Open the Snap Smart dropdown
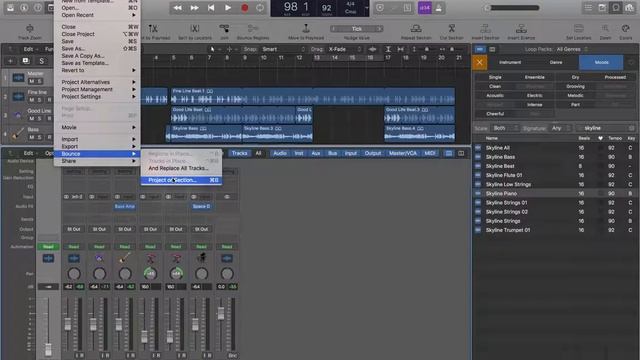640x360 pixels. [283, 49]
